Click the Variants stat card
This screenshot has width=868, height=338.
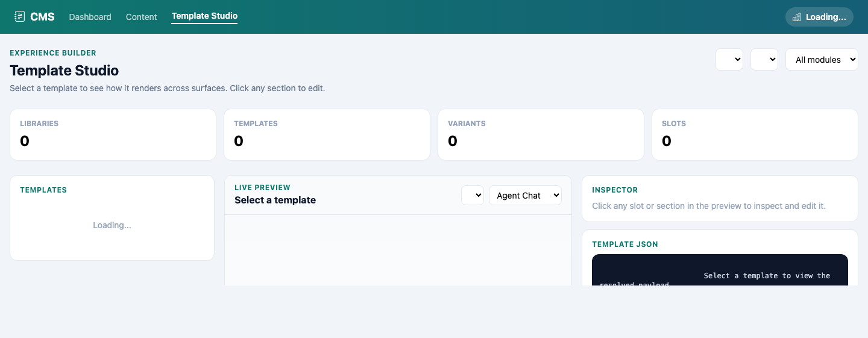click(x=541, y=135)
